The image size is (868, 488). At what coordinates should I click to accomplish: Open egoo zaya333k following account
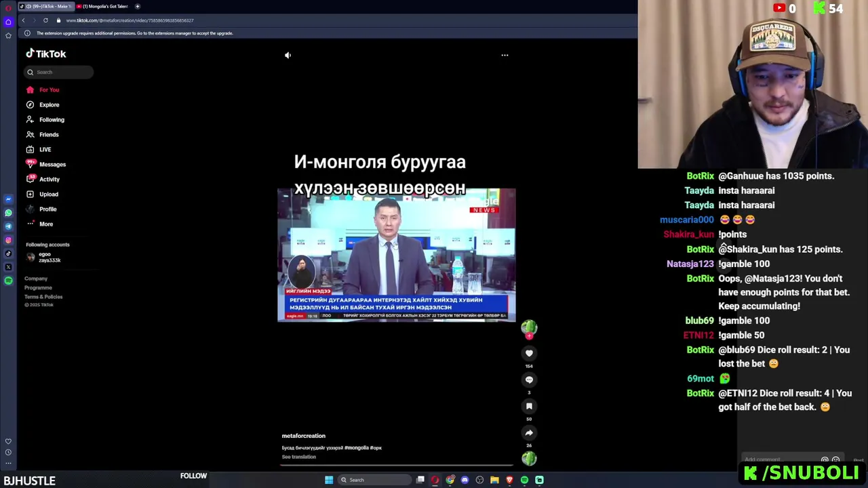(43, 257)
